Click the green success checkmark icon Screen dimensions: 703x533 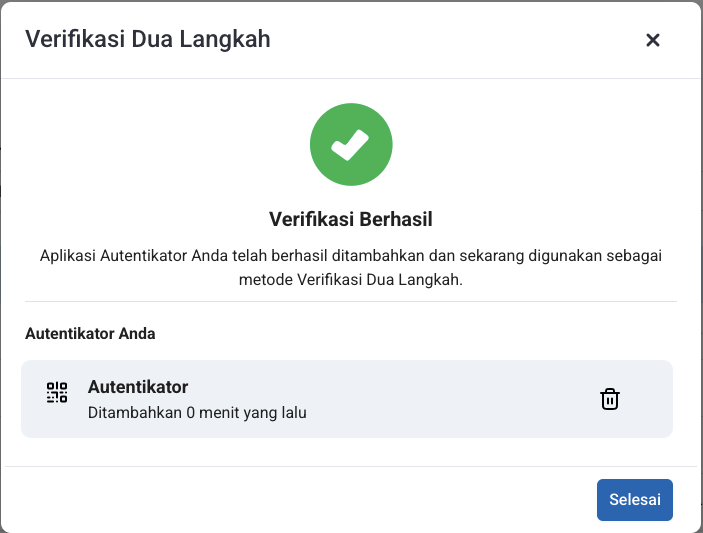tap(351, 146)
